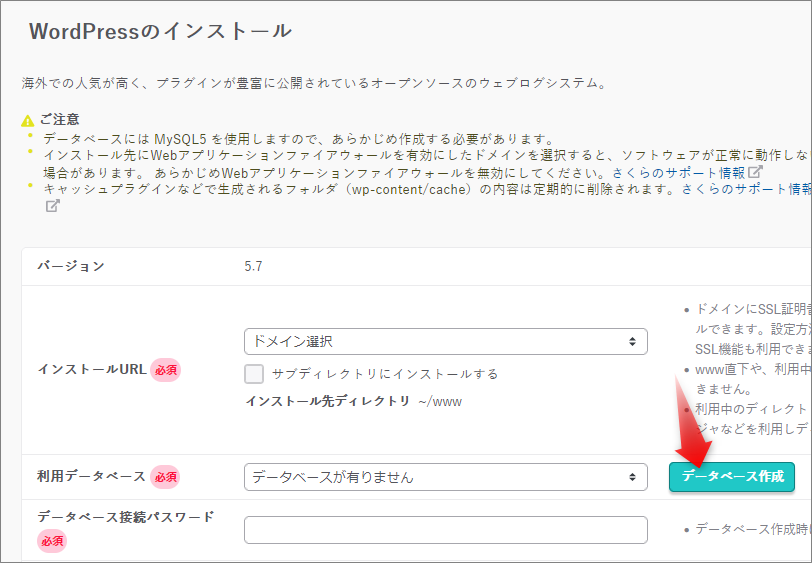Click the install directory path ~/www
This screenshot has height=563, width=812.
(440, 401)
